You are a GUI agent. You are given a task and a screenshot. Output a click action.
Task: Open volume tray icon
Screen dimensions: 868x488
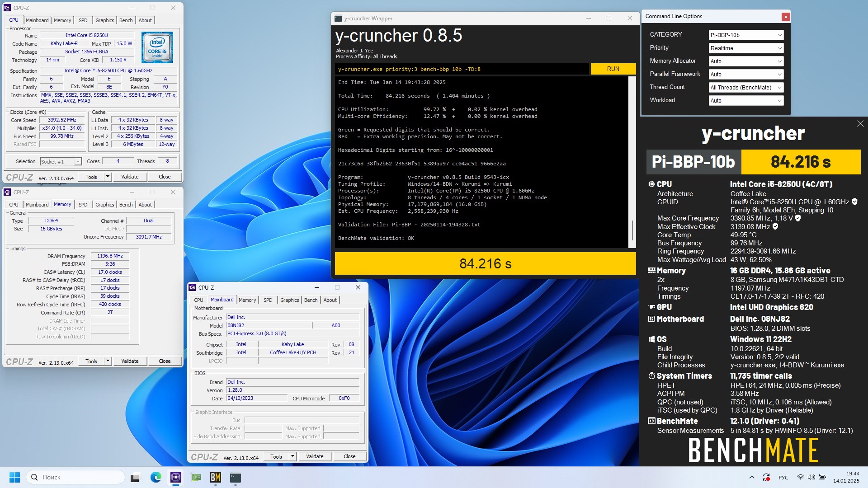click(811, 477)
